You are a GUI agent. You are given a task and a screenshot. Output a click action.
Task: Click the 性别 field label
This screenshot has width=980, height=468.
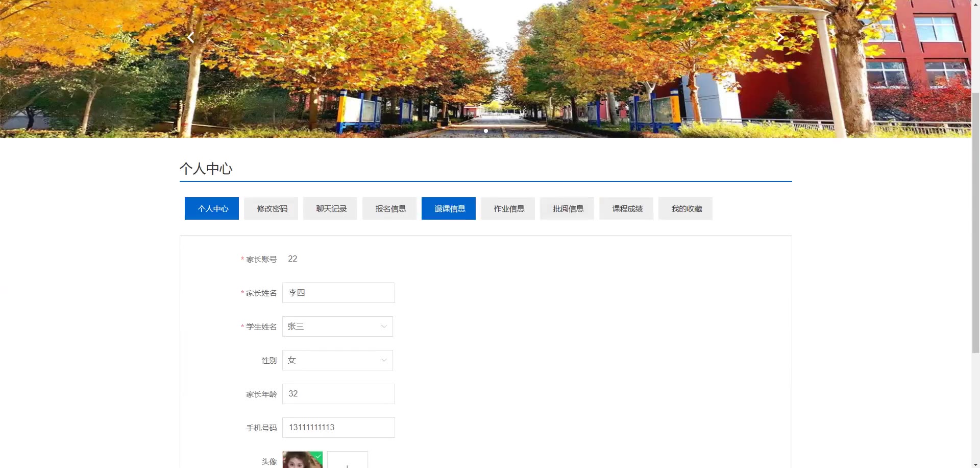pyautogui.click(x=269, y=361)
